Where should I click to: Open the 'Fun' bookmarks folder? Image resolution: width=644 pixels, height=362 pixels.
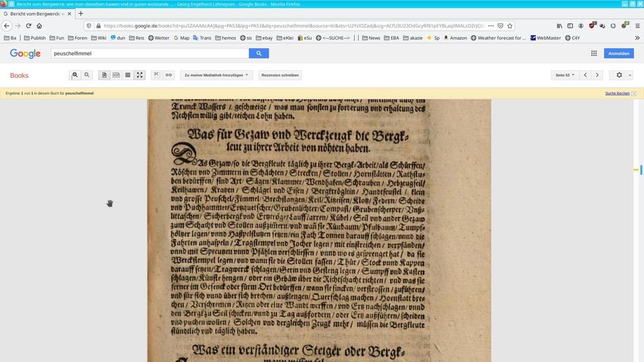pos(57,38)
